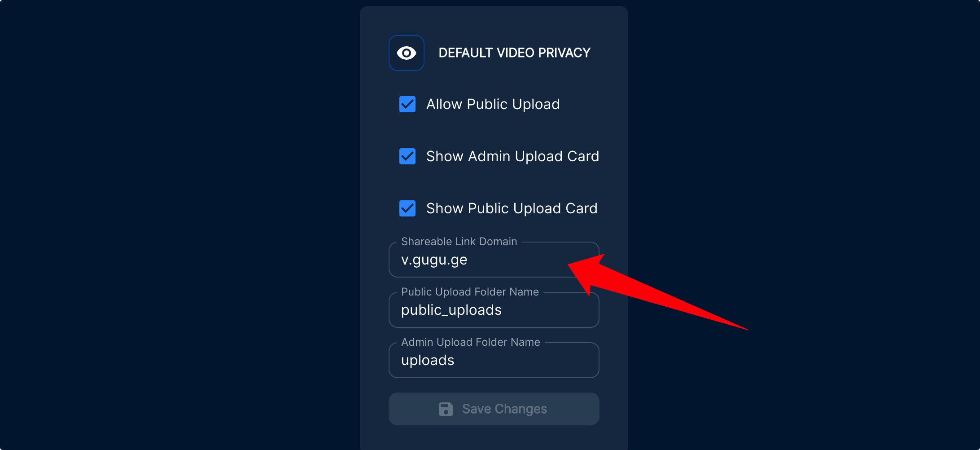
Task: Click the public_uploads folder value text
Action: [451, 310]
